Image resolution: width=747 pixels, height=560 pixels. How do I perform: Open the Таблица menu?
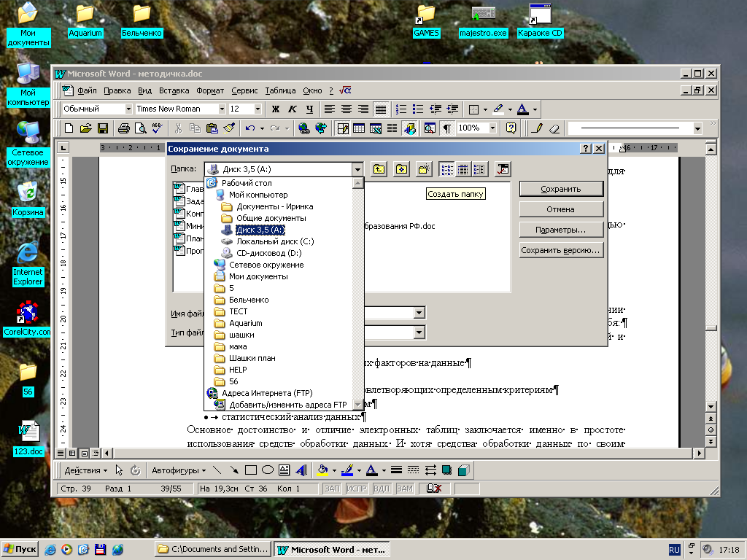click(280, 90)
